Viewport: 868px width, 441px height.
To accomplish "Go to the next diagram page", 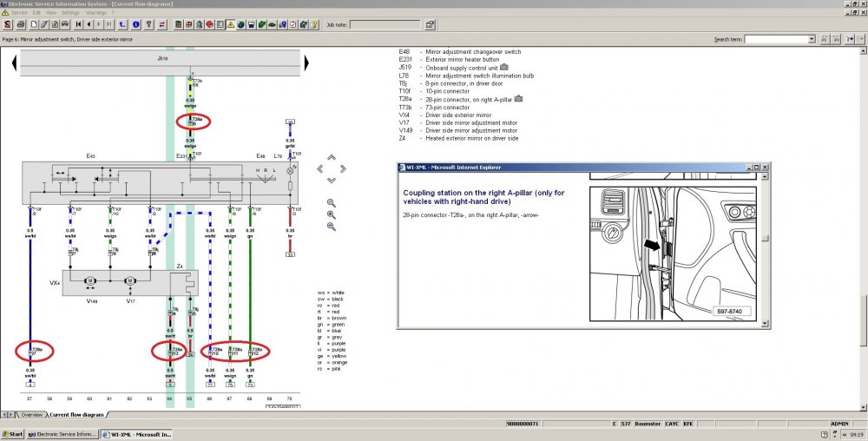I will point(99,24).
